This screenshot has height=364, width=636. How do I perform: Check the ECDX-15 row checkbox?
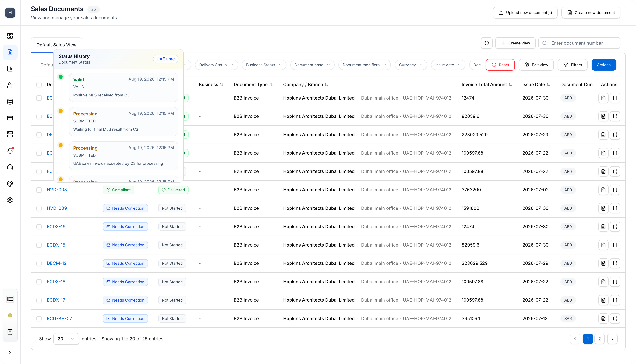pyautogui.click(x=39, y=245)
